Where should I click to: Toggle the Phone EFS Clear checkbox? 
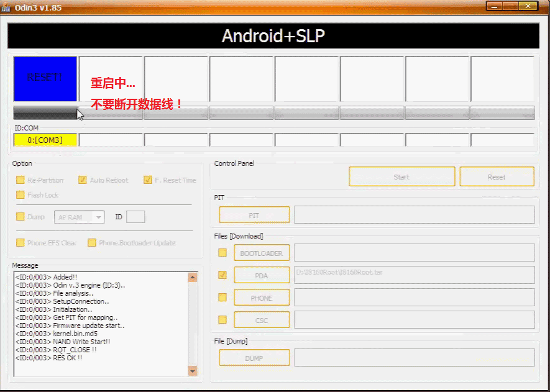pos(21,243)
